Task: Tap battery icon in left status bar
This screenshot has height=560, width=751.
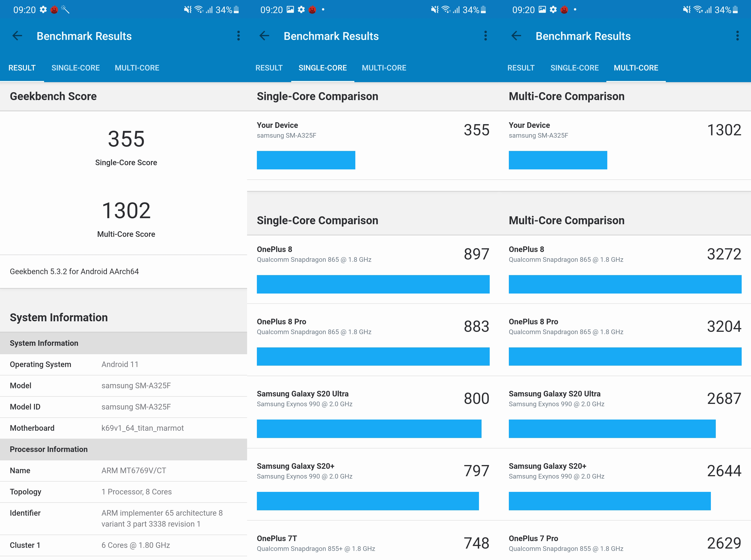Action: point(236,10)
